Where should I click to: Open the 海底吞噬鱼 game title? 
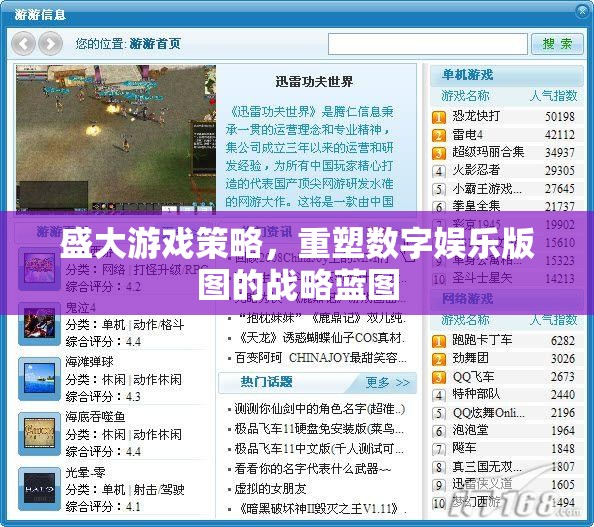95,417
